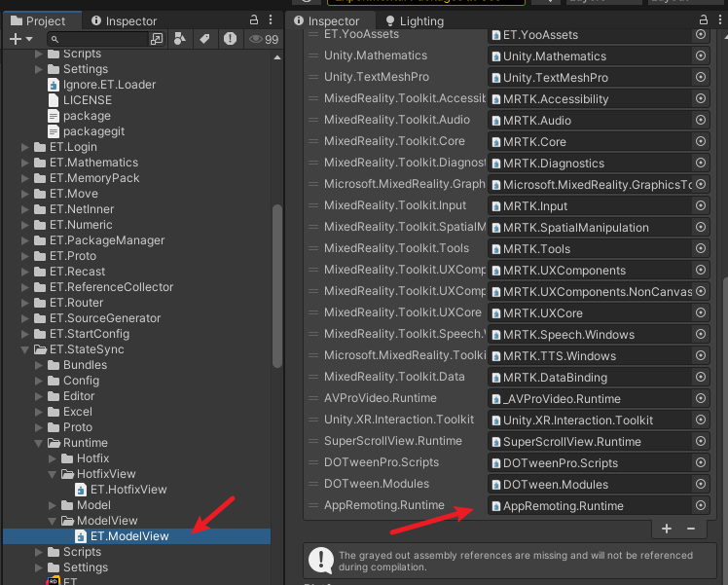
Task: Expand the ET.Mathematics folder
Action: (x=25, y=163)
